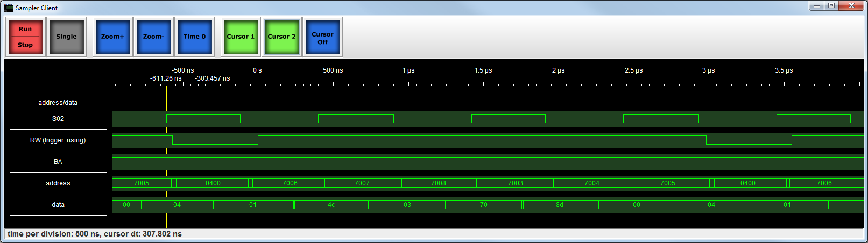Image resolution: width=868 pixels, height=243 pixels.
Task: Jump to Time 0 button
Action: point(194,37)
